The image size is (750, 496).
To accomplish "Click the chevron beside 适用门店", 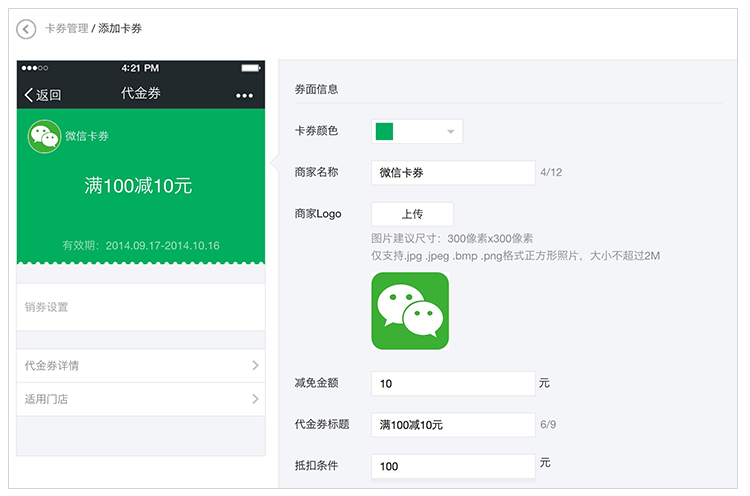I will point(255,399).
